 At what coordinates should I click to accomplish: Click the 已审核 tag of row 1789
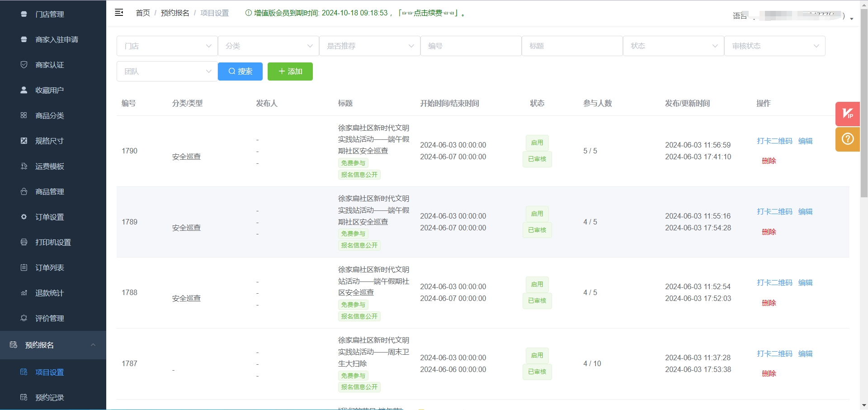[537, 230]
